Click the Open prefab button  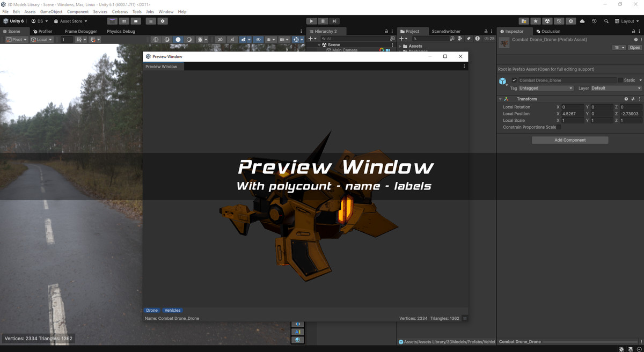coord(635,48)
